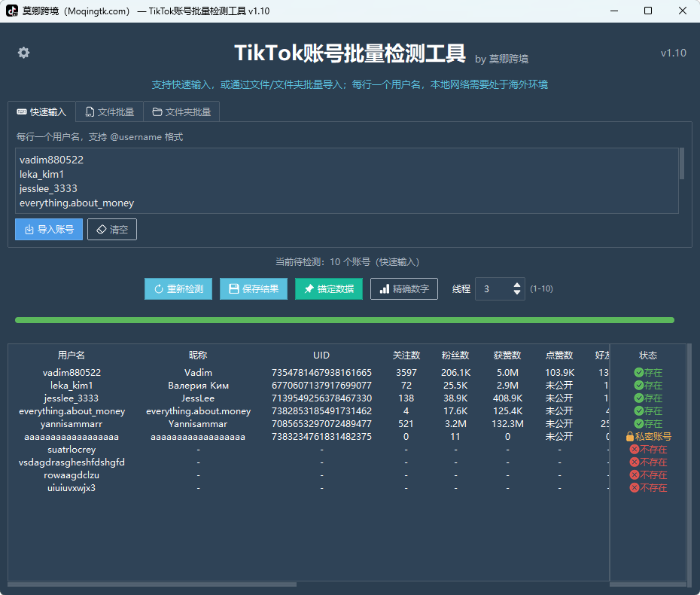The image size is (700, 595).
Task: Click the 关注数 column header
Action: [406, 355]
